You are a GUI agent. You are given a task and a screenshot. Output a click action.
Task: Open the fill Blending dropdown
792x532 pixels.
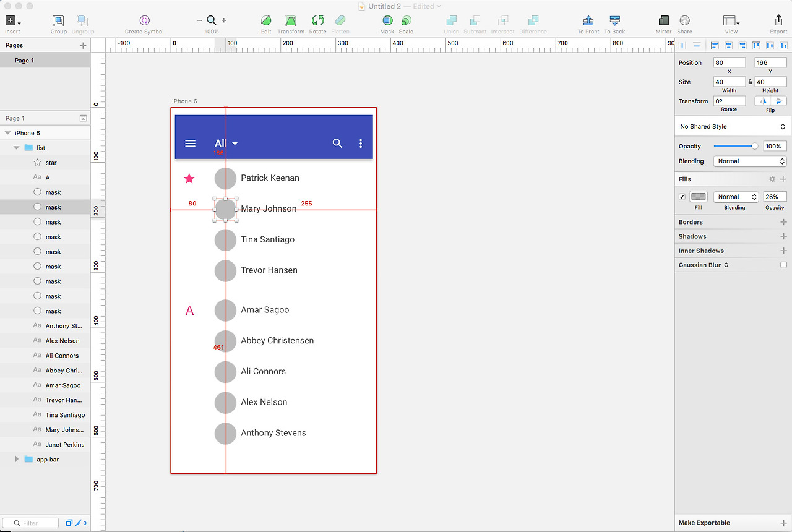pos(736,197)
